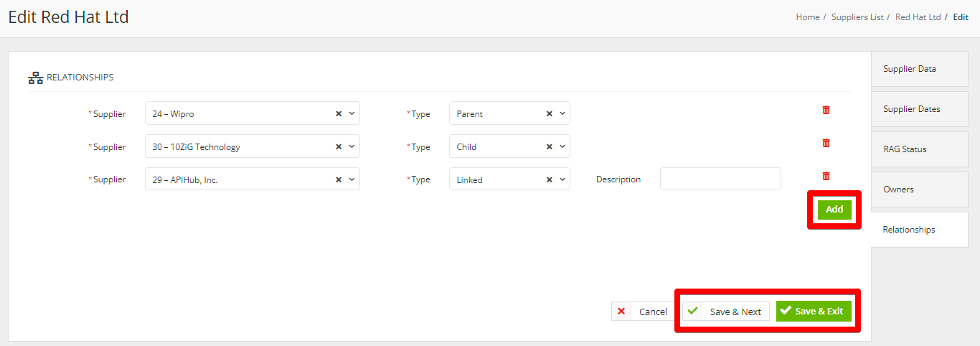Delete the APIHub, Inc. relationship row
The height and width of the screenshot is (346, 980).
[826, 176]
